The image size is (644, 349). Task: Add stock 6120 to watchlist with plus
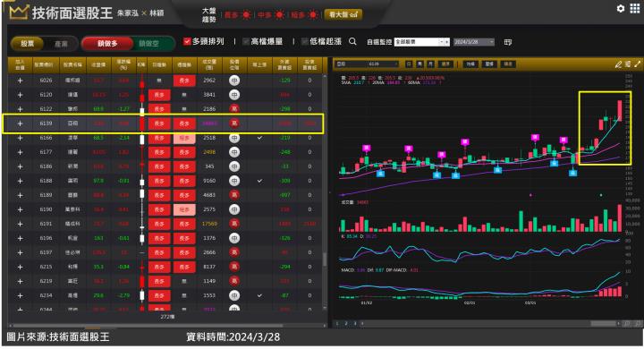(20, 95)
